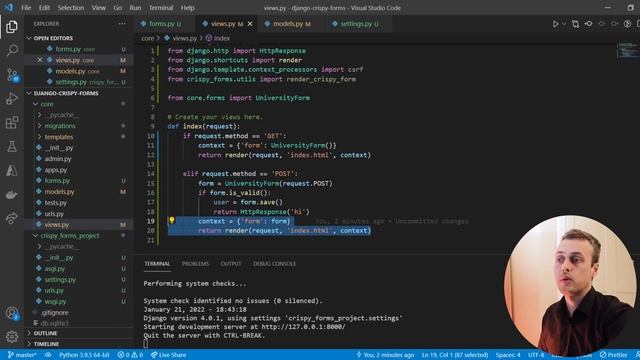The image size is (640, 360).
Task: Open the Azure view in activity bar
Action: (x=12, y=170)
